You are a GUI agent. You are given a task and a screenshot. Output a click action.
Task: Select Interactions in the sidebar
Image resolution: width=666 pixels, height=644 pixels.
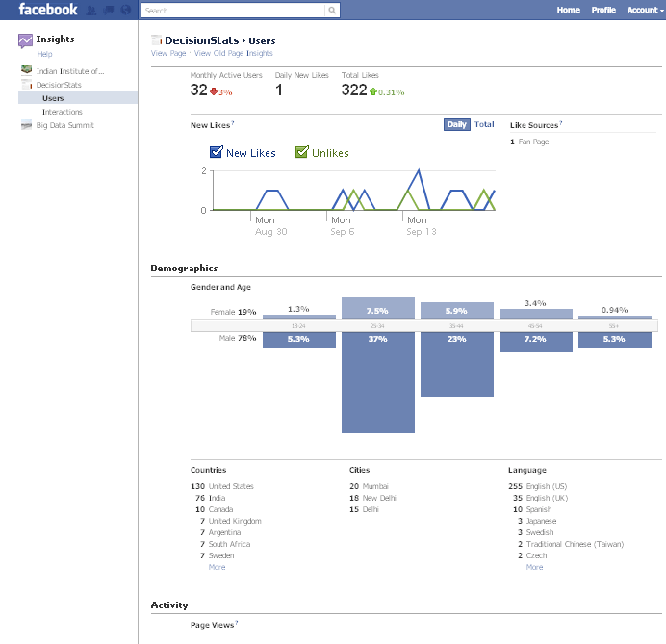tap(63, 112)
